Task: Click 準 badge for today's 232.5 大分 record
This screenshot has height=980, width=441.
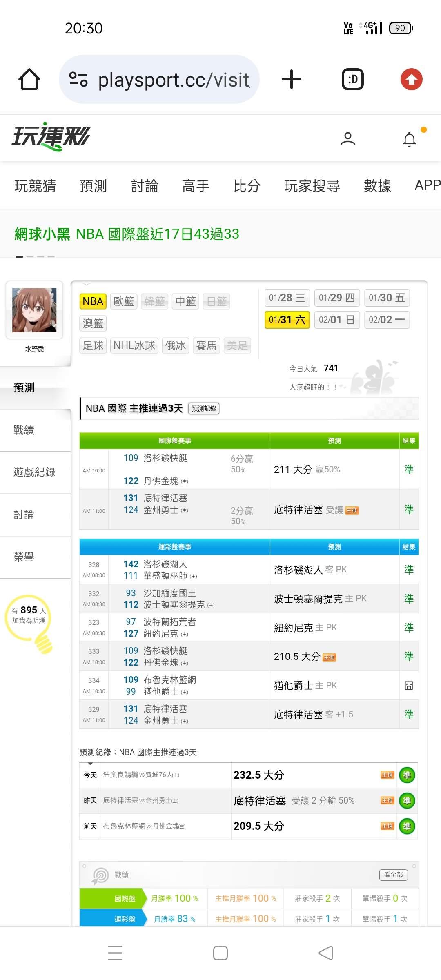Action: tap(407, 775)
